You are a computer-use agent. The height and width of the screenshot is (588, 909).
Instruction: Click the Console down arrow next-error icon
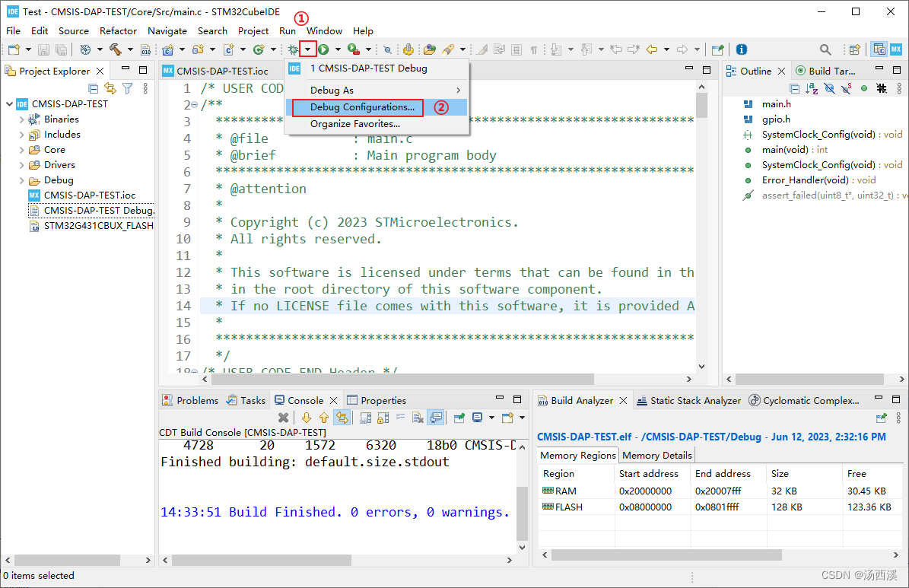(x=306, y=418)
